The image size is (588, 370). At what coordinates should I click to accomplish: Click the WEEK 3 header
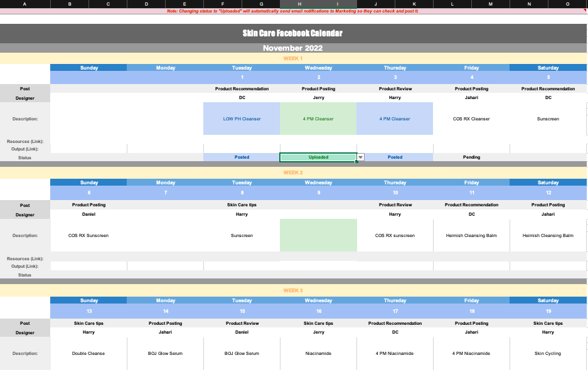pos(293,290)
